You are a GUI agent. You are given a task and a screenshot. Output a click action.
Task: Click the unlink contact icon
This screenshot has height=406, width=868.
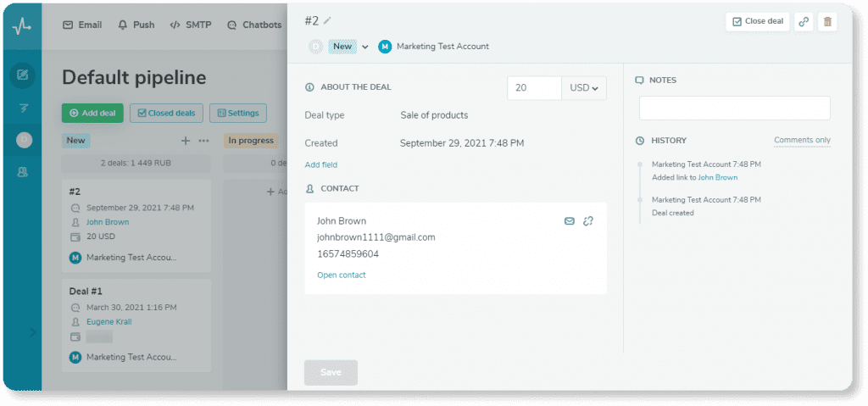click(588, 221)
